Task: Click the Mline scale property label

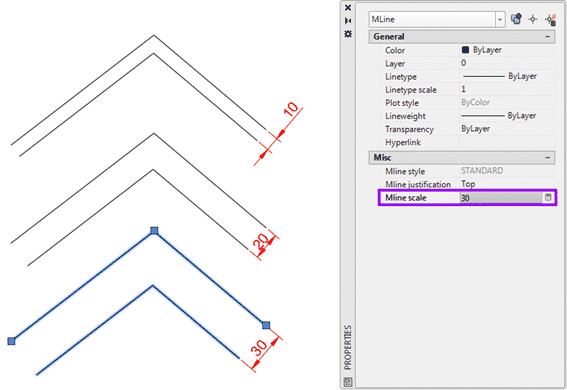Action: (x=406, y=198)
